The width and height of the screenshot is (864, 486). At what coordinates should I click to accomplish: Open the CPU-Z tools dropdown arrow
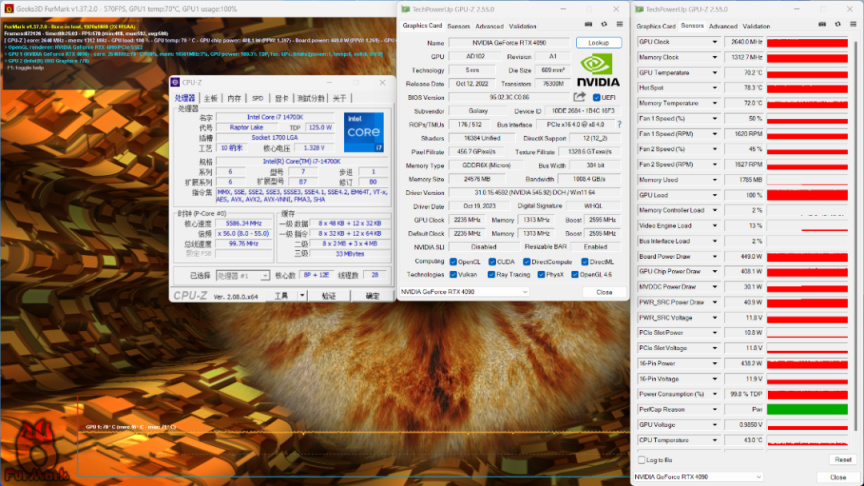[302, 296]
